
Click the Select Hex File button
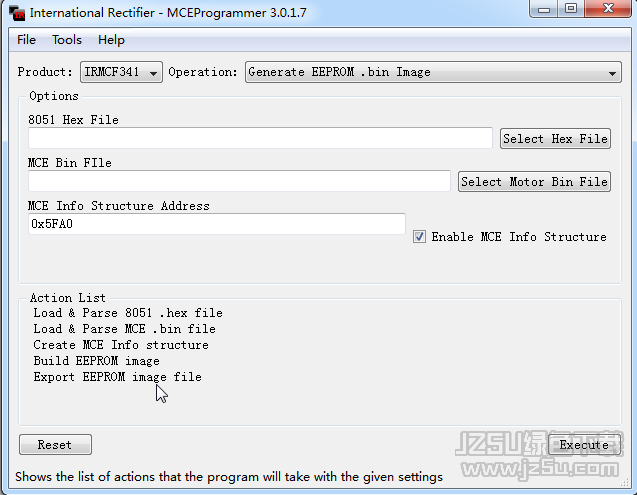[555, 139]
